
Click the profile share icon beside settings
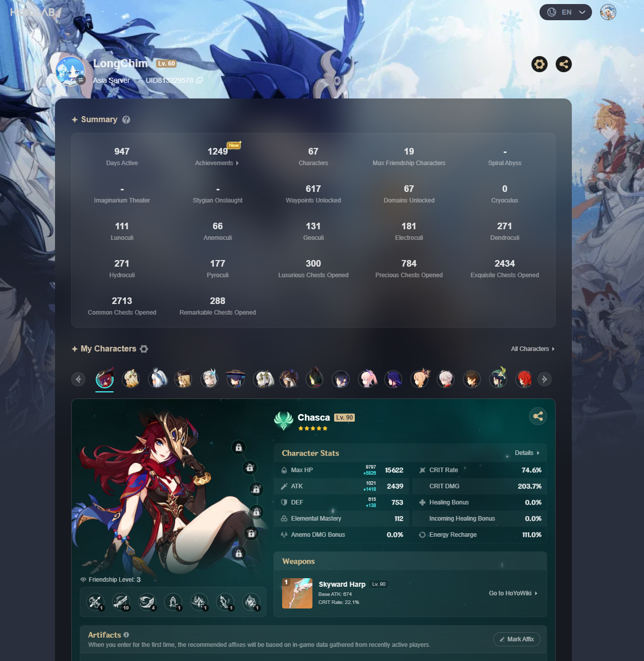click(564, 64)
